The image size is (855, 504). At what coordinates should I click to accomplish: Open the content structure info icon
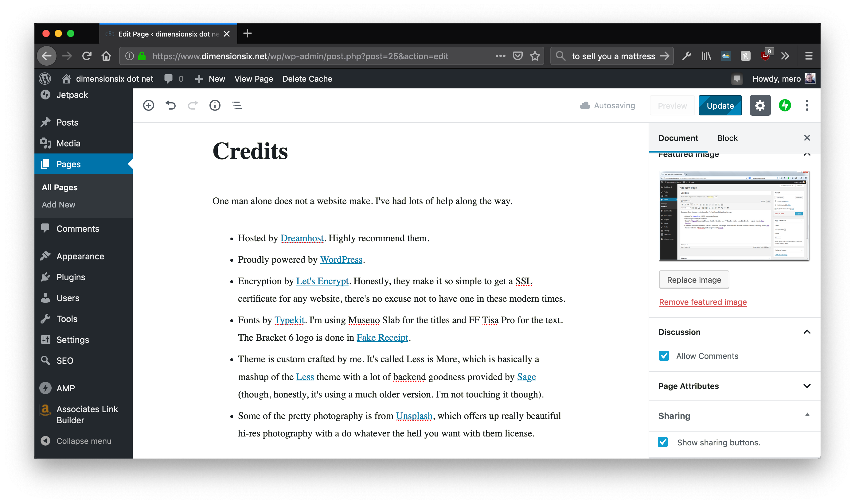pyautogui.click(x=215, y=105)
